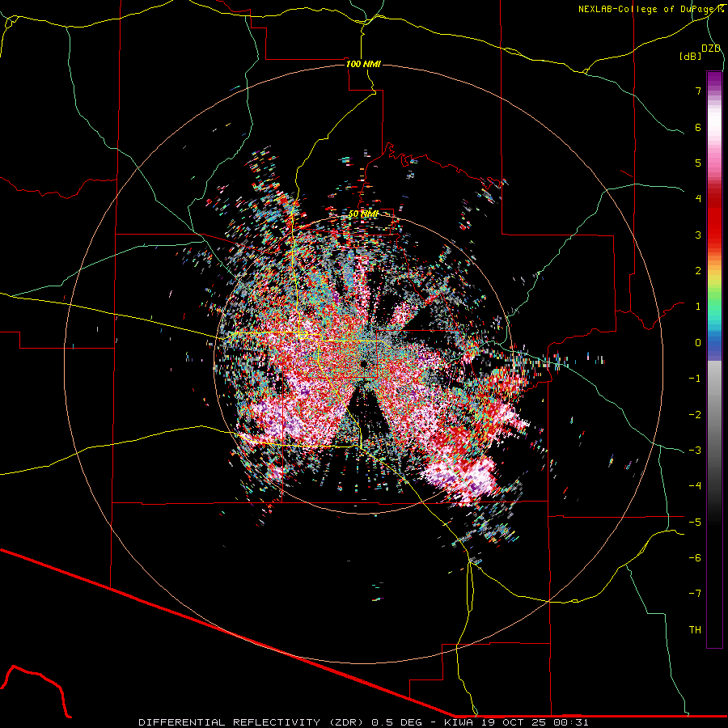Click the 100 NMI range ring label
The height and width of the screenshot is (728, 728).
(363, 64)
